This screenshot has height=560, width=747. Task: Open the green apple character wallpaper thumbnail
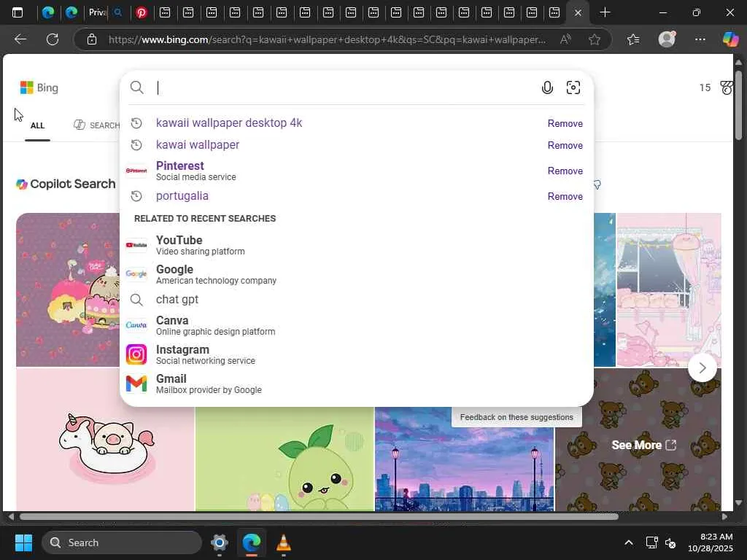285,459
